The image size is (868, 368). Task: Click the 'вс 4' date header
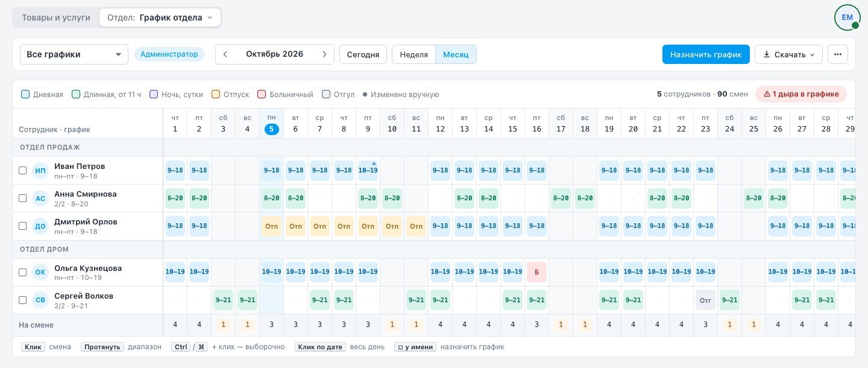click(x=248, y=124)
